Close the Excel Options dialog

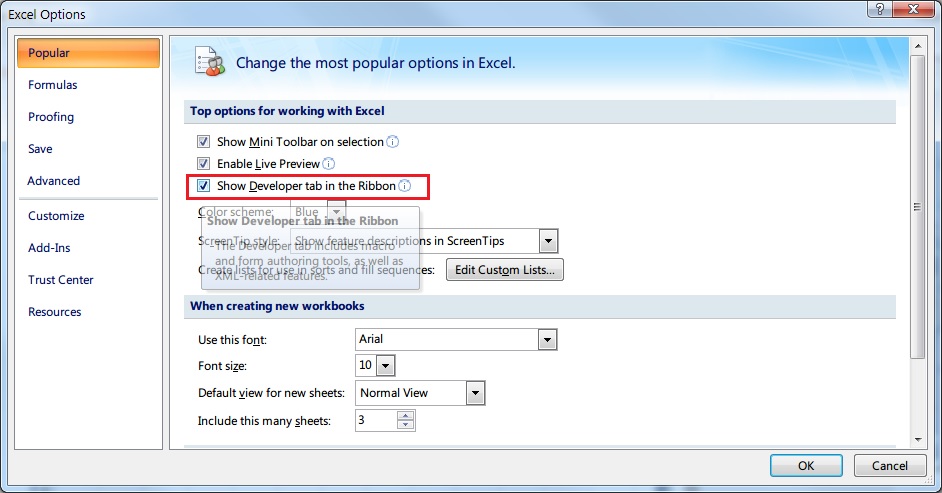click(913, 9)
